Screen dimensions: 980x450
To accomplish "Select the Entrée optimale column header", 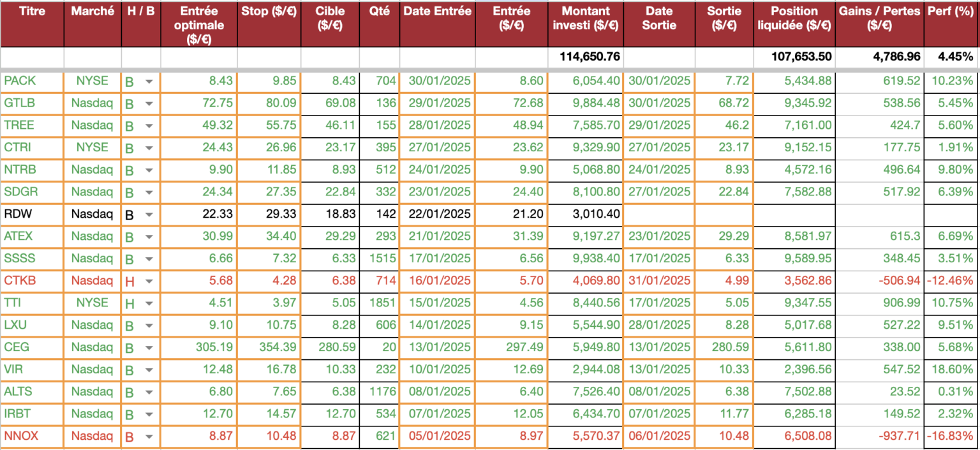I will [198, 24].
